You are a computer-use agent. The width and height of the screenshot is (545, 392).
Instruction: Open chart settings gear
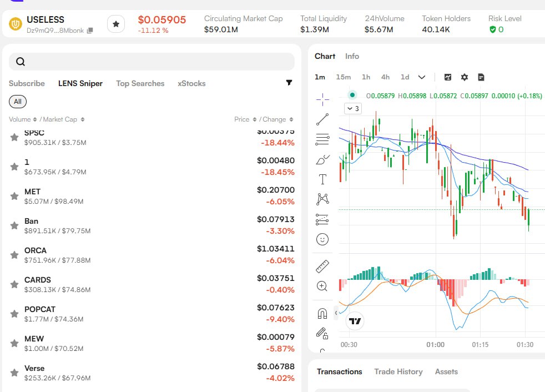coord(465,77)
